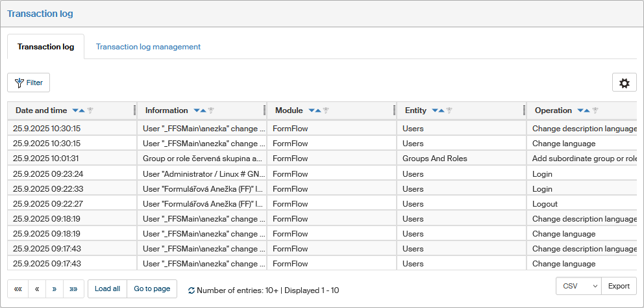
Task: Open the Filter panel
Action: pyautogui.click(x=29, y=83)
